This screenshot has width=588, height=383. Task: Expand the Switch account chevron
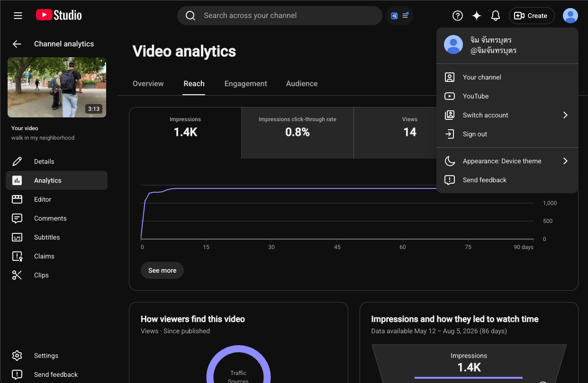pyautogui.click(x=565, y=115)
